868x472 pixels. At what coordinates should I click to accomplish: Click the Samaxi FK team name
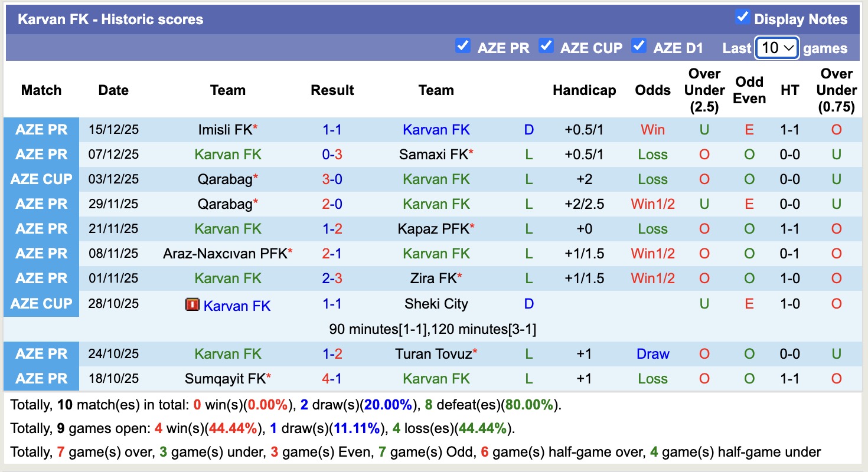pos(433,155)
